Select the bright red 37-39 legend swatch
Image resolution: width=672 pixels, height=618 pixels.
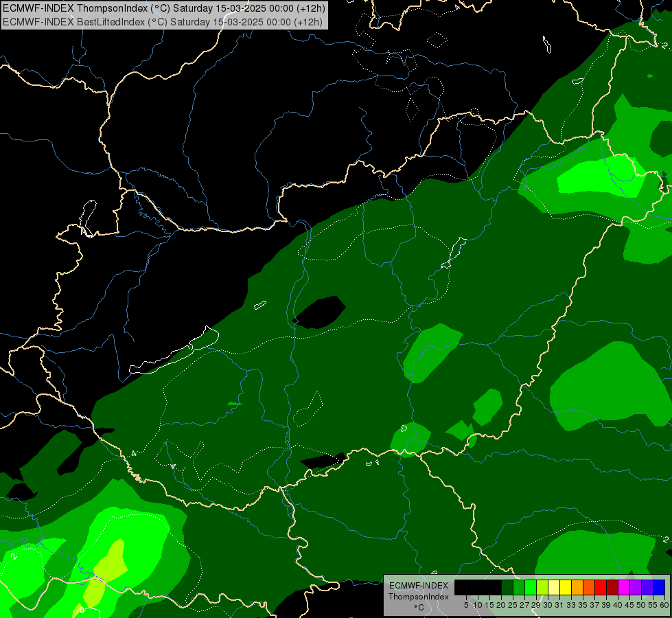[x=601, y=587]
